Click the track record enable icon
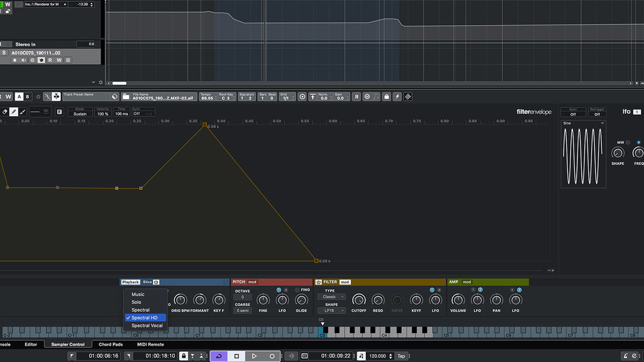The image size is (644, 362). [15, 60]
